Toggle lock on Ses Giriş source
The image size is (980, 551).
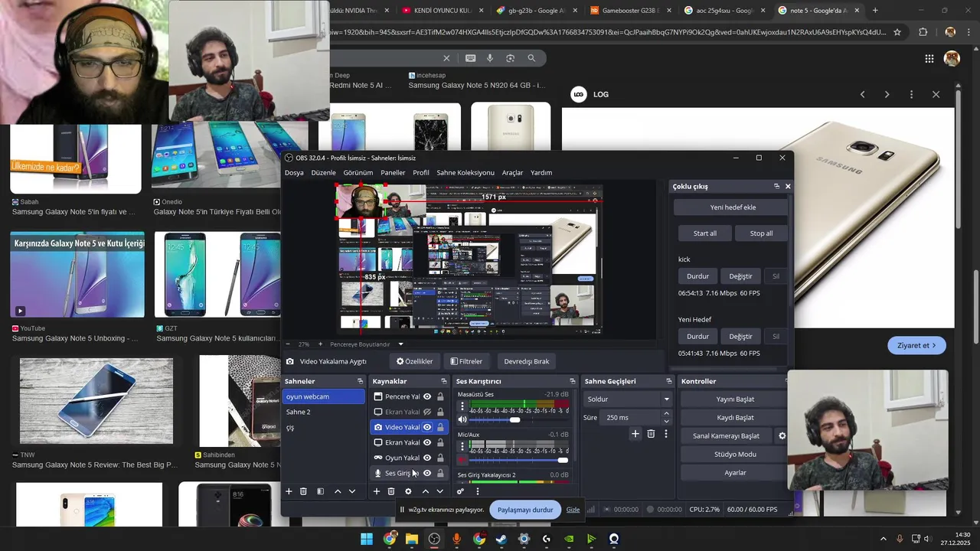click(x=440, y=473)
